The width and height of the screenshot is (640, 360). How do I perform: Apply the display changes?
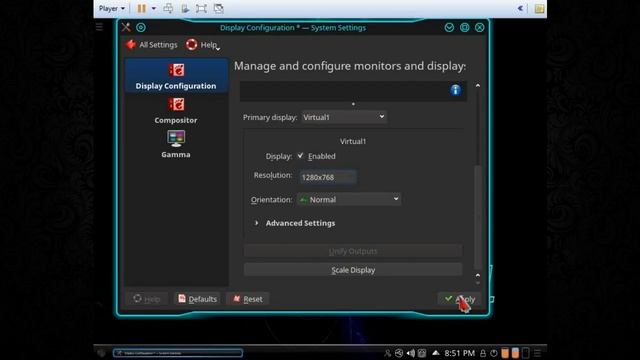click(459, 299)
